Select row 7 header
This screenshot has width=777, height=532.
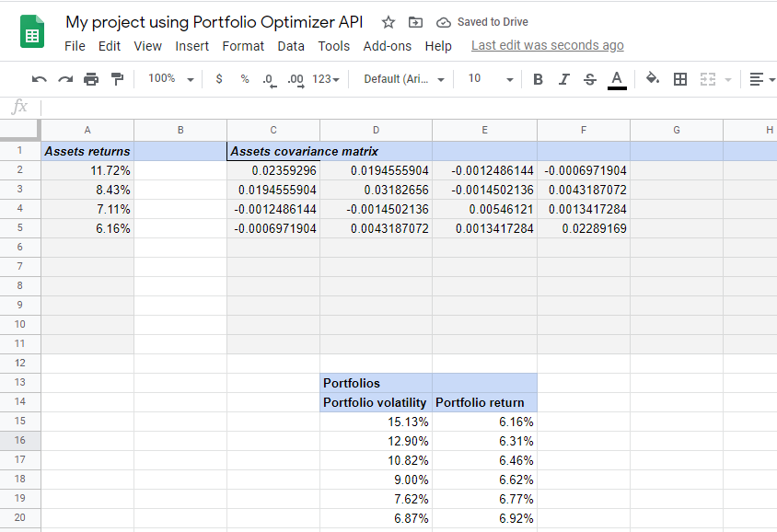coord(20,267)
